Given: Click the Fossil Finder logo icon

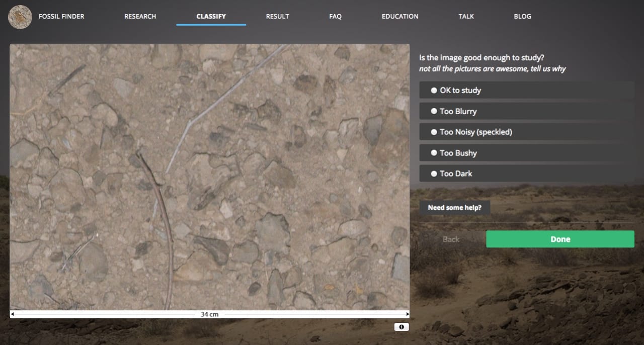Looking at the screenshot, I should [x=20, y=16].
